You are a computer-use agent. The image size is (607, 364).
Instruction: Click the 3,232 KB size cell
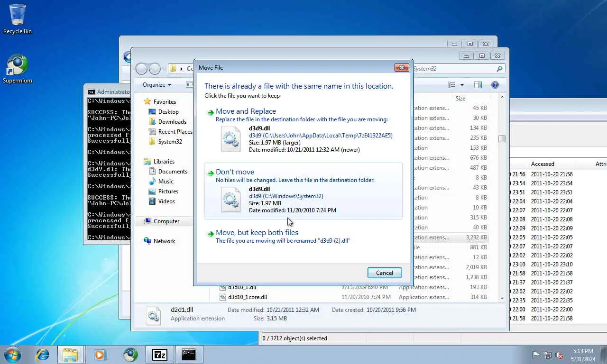click(x=476, y=237)
